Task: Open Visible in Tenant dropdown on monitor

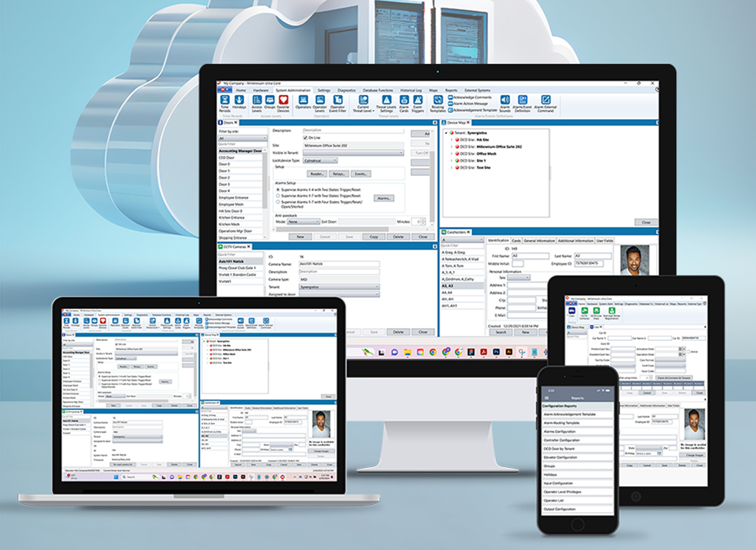Action: (353, 153)
